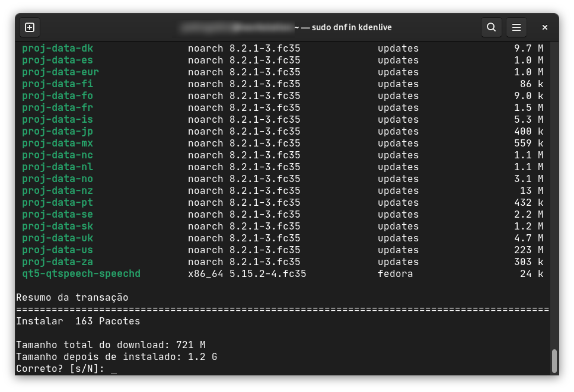Click the x86_64 architecture text
The height and width of the screenshot is (392, 574).
point(206,274)
